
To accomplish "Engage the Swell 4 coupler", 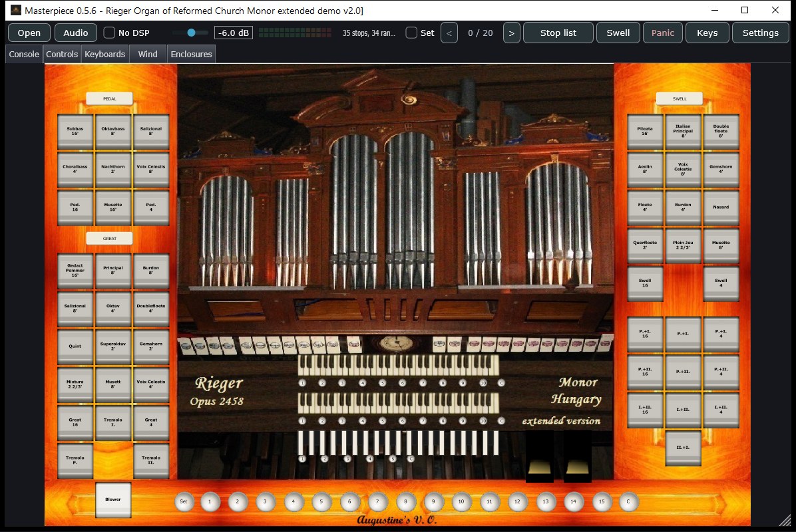I will click(x=721, y=283).
